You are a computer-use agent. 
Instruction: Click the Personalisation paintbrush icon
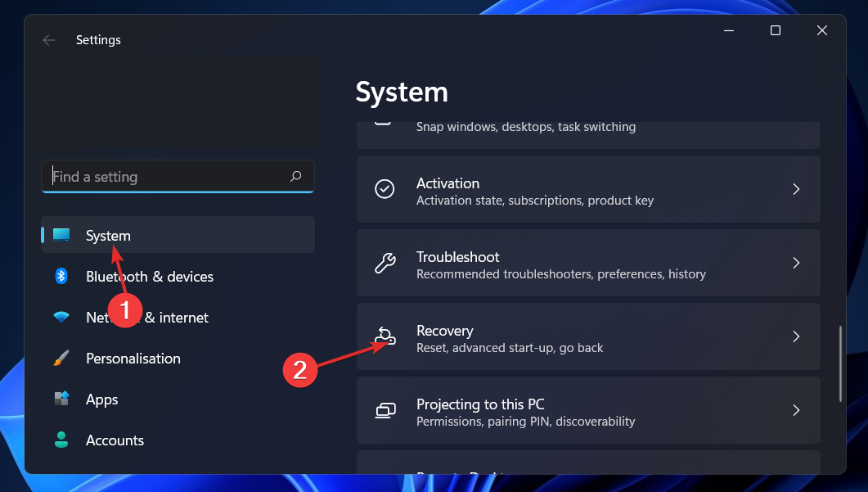click(61, 359)
